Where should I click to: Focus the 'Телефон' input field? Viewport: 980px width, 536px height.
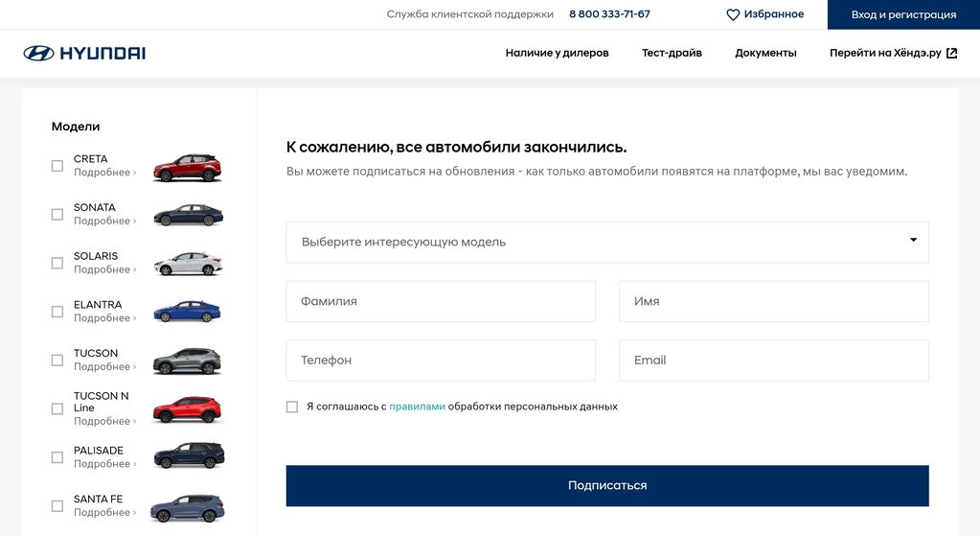(441, 361)
